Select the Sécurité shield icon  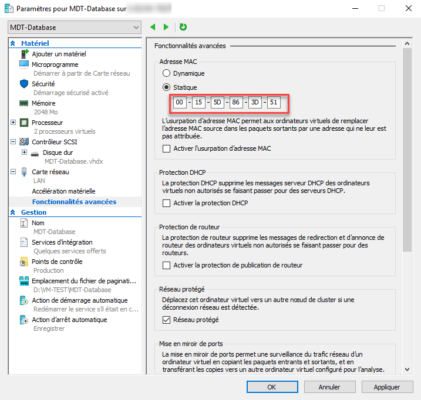pyautogui.click(x=24, y=84)
